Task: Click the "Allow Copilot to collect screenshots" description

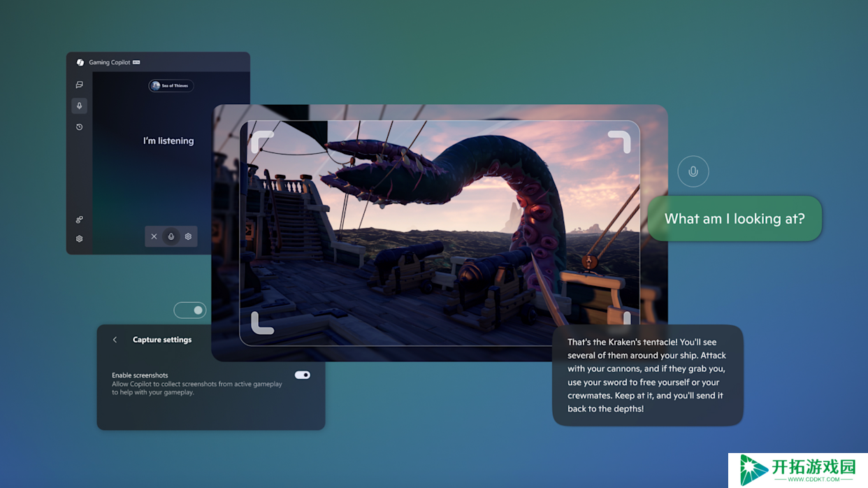Action: (197, 388)
